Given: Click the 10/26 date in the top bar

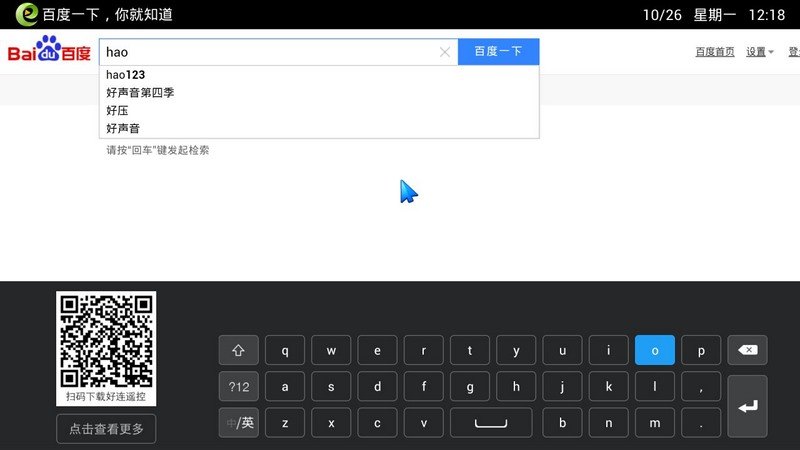Looking at the screenshot, I should click(x=662, y=15).
